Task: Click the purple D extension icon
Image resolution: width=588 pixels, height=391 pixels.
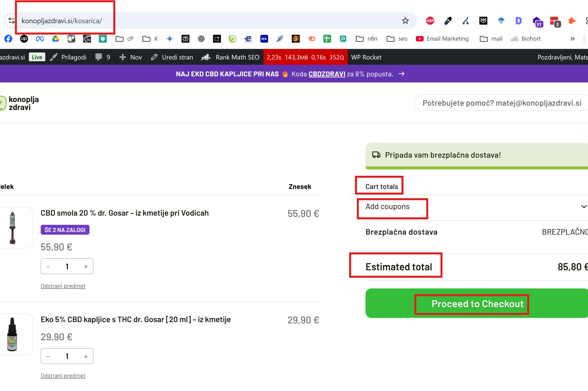Action: pyautogui.click(x=518, y=21)
